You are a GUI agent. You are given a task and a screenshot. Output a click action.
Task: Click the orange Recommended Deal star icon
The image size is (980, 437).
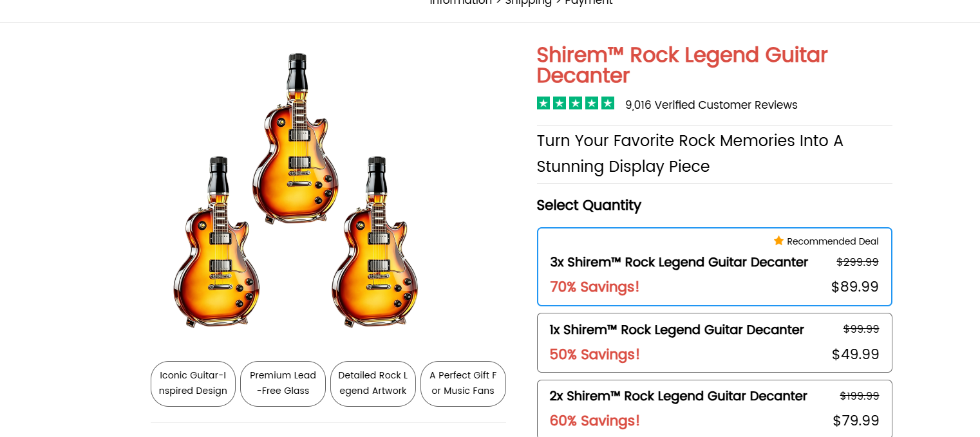[778, 241]
